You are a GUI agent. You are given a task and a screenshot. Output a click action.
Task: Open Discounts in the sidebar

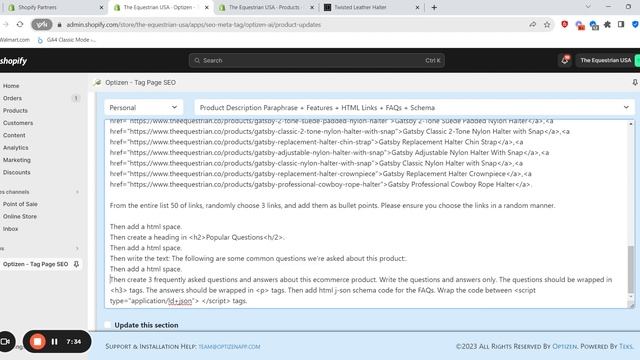pyautogui.click(x=16, y=172)
